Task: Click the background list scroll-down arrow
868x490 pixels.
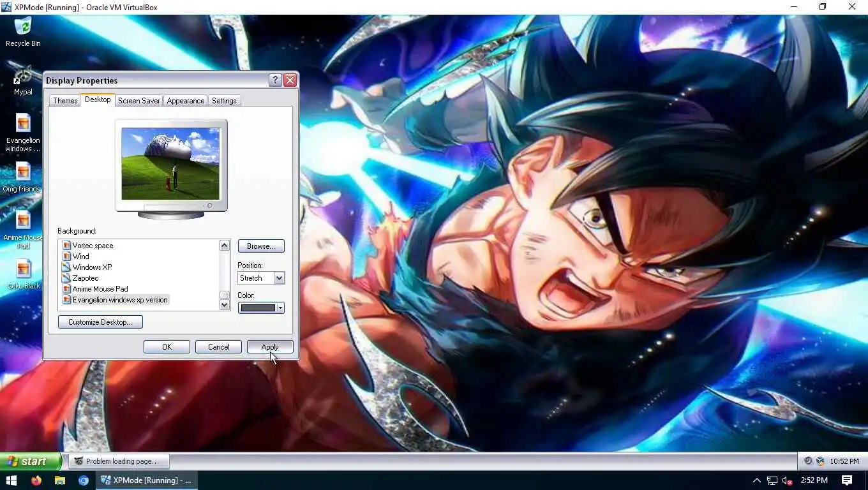Action: tap(224, 305)
